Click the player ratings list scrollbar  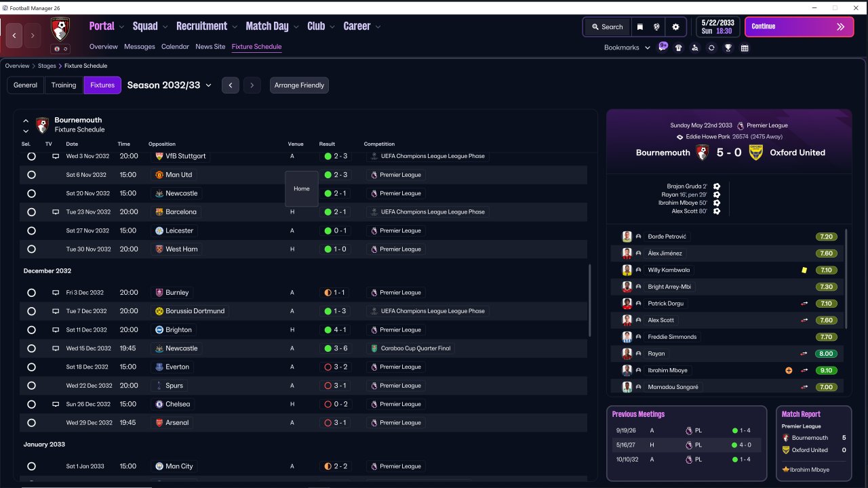(846, 278)
